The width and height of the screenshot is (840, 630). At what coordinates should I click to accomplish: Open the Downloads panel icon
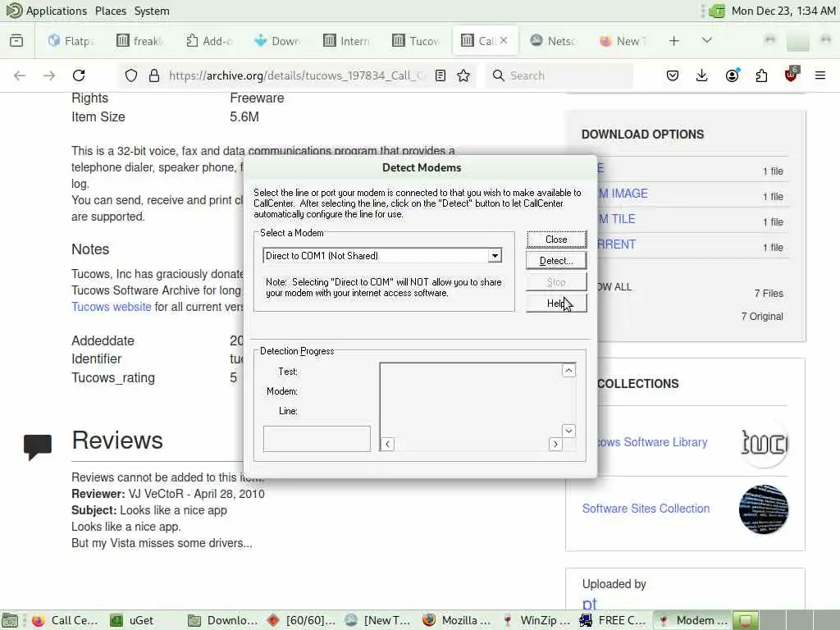click(702, 75)
